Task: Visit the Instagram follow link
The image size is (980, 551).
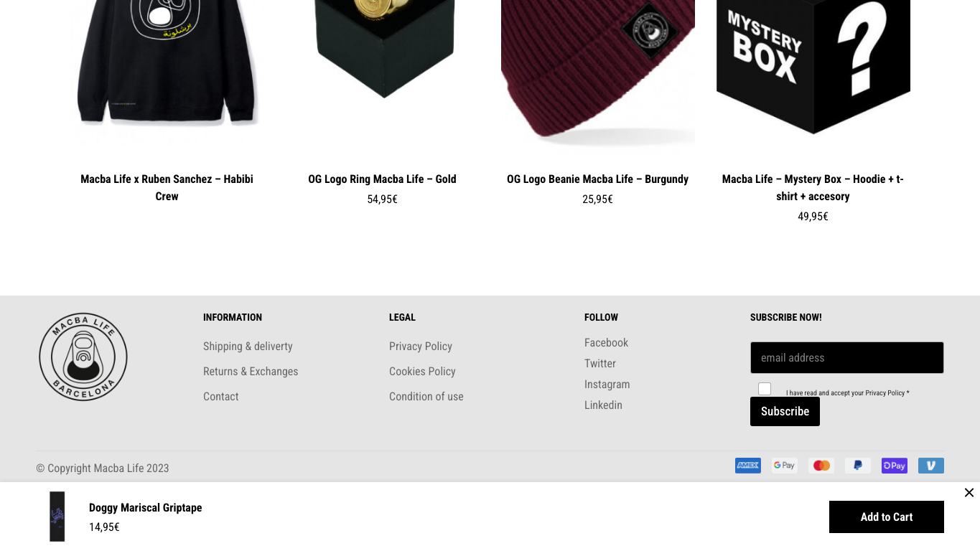Action: pos(607,384)
